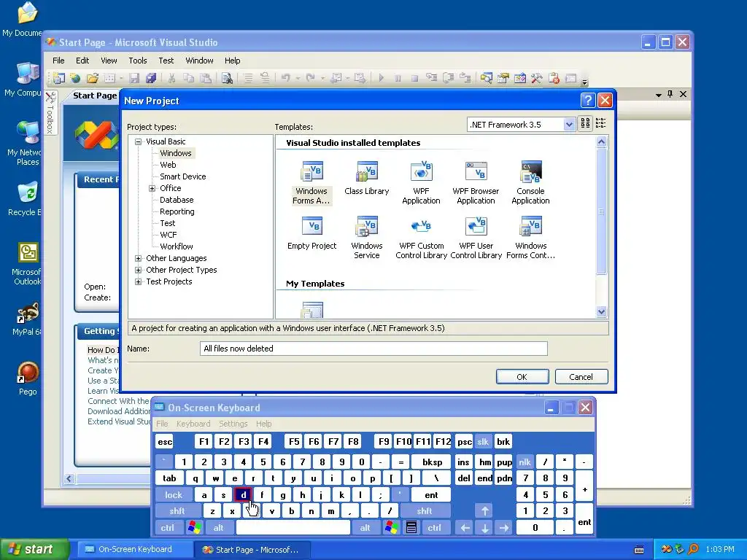Open the document window list dropdown arrow
Viewport: 747px width, 560px height.
click(659, 95)
